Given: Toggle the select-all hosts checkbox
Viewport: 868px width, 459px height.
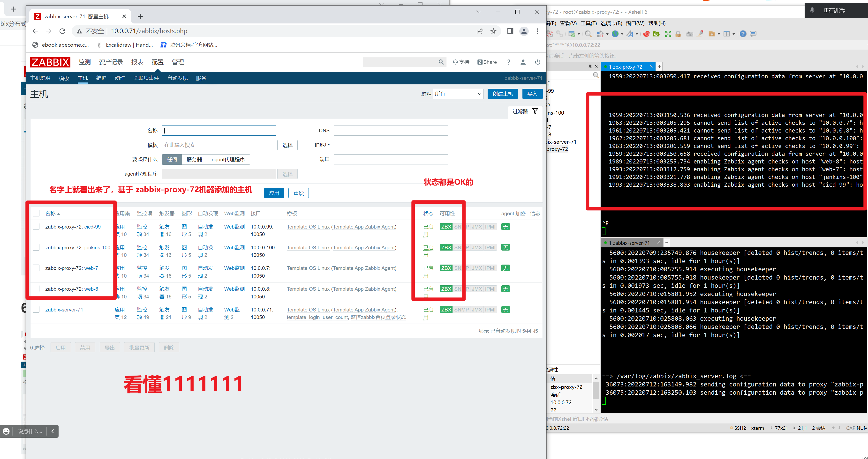Looking at the screenshot, I should click(x=36, y=213).
